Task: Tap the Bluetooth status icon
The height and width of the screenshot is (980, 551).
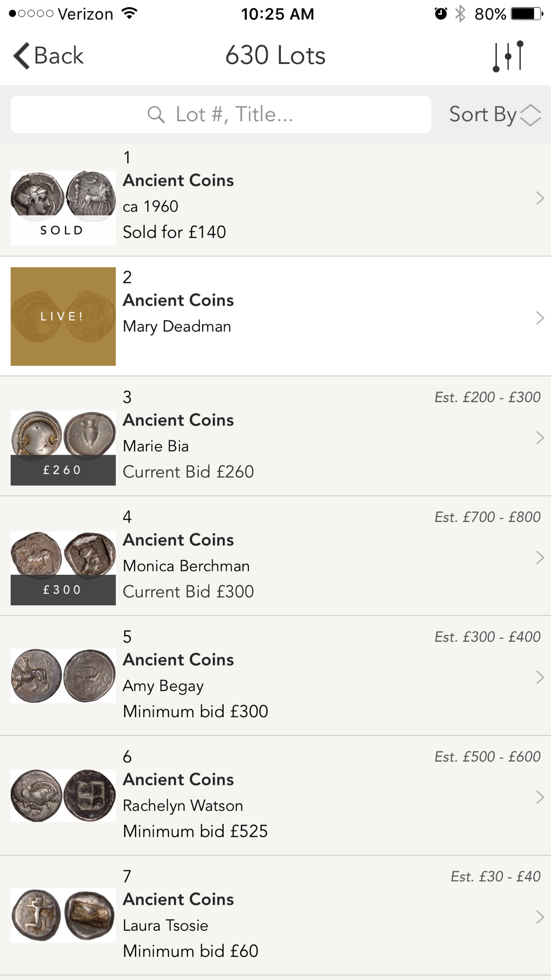Action: pos(460,14)
